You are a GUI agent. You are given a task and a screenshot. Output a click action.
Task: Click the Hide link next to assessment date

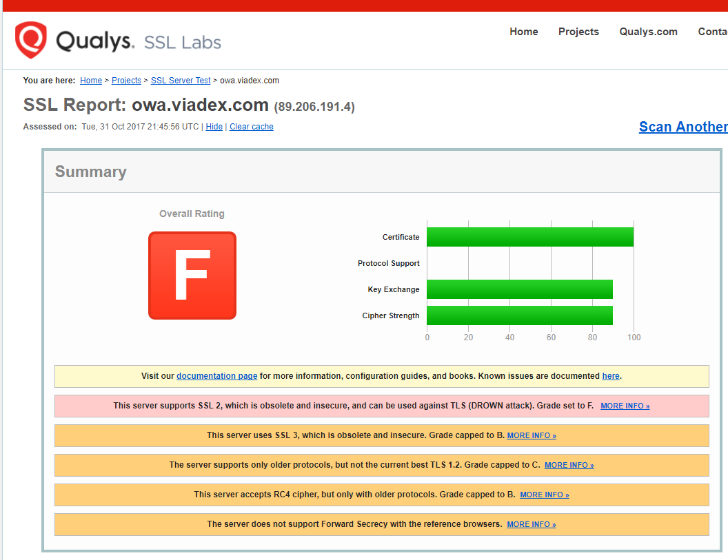214,127
